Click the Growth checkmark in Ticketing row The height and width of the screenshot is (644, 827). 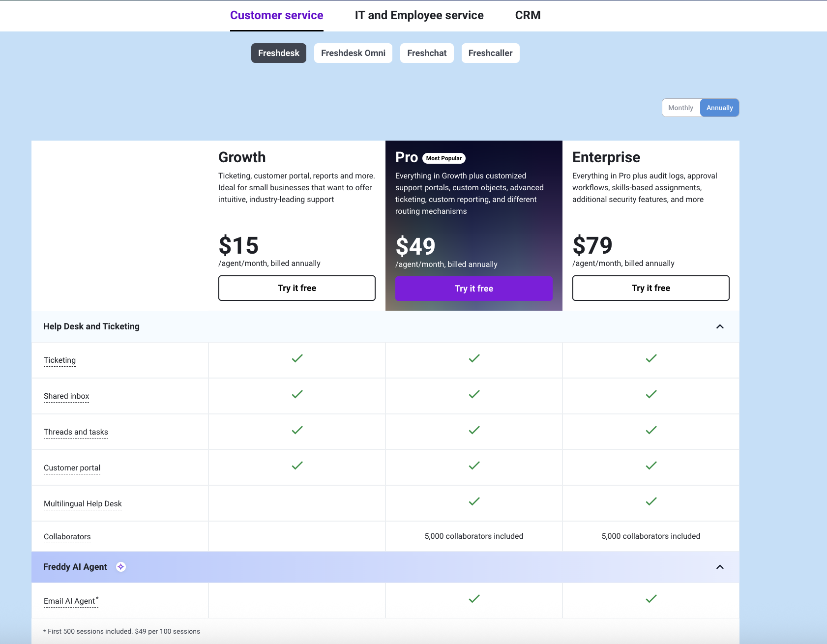tap(297, 358)
